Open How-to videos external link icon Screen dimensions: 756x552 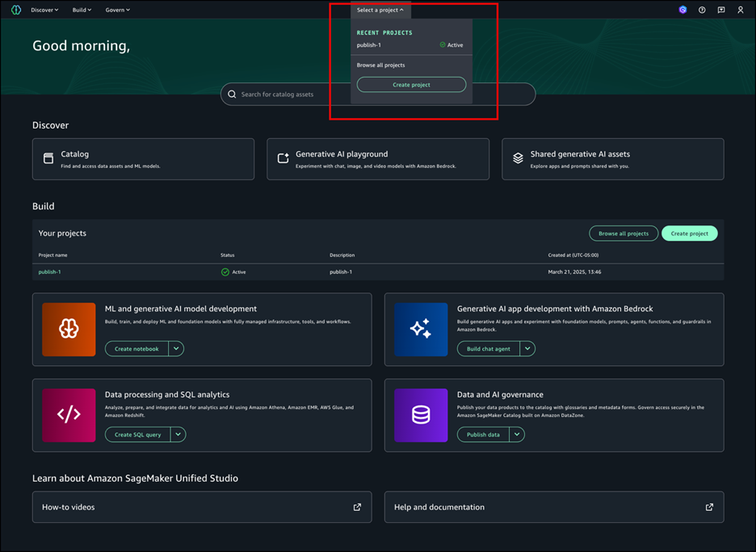(357, 507)
